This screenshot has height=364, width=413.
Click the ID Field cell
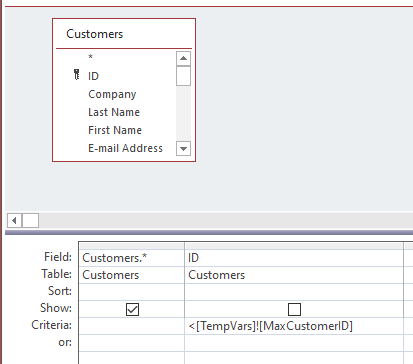294,258
